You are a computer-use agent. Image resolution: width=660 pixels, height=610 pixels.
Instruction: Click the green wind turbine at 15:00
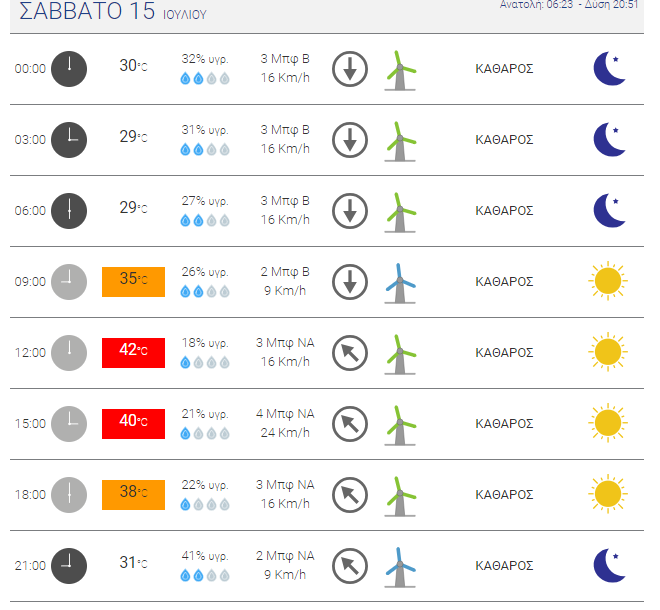400,425
